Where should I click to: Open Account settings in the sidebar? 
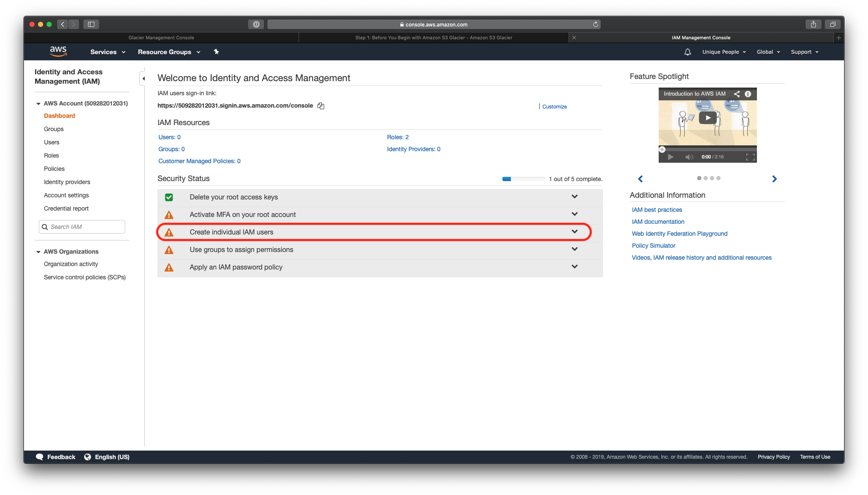pyautogui.click(x=66, y=195)
